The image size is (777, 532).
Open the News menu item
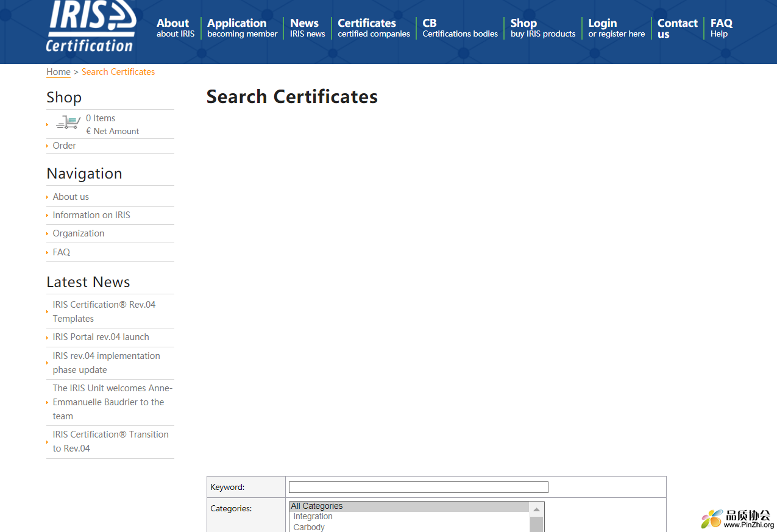(x=307, y=28)
